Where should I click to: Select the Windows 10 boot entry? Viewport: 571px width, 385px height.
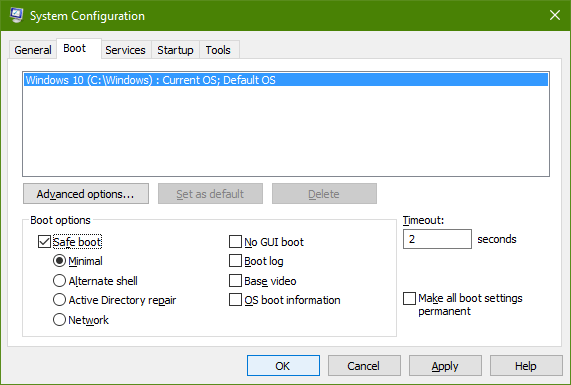[286, 80]
